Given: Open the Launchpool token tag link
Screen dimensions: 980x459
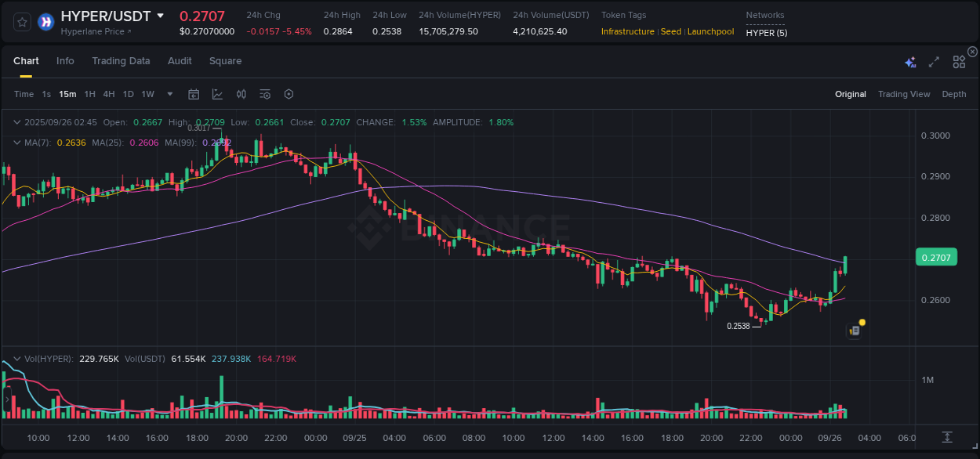Looking at the screenshot, I should (710, 31).
